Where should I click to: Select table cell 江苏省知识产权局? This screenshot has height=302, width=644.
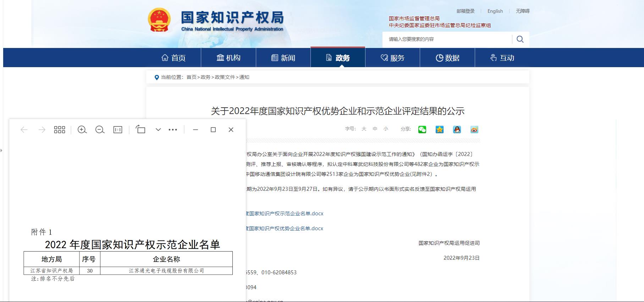tap(51, 271)
